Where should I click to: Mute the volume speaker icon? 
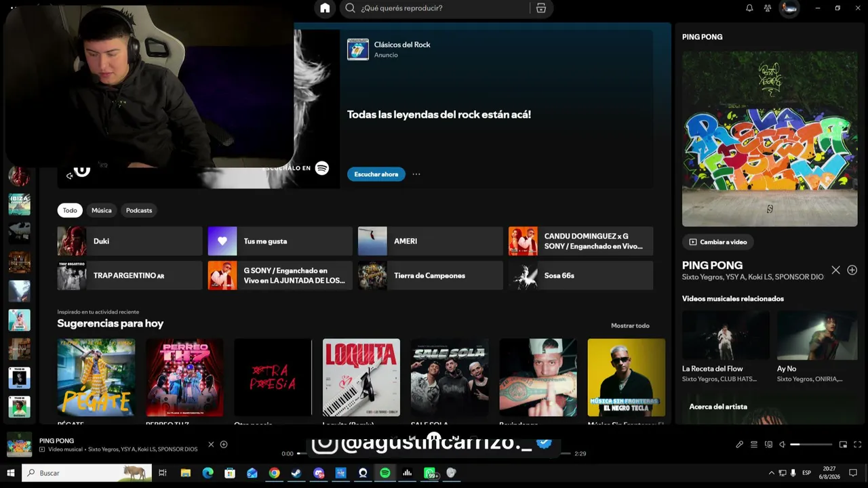[782, 445]
